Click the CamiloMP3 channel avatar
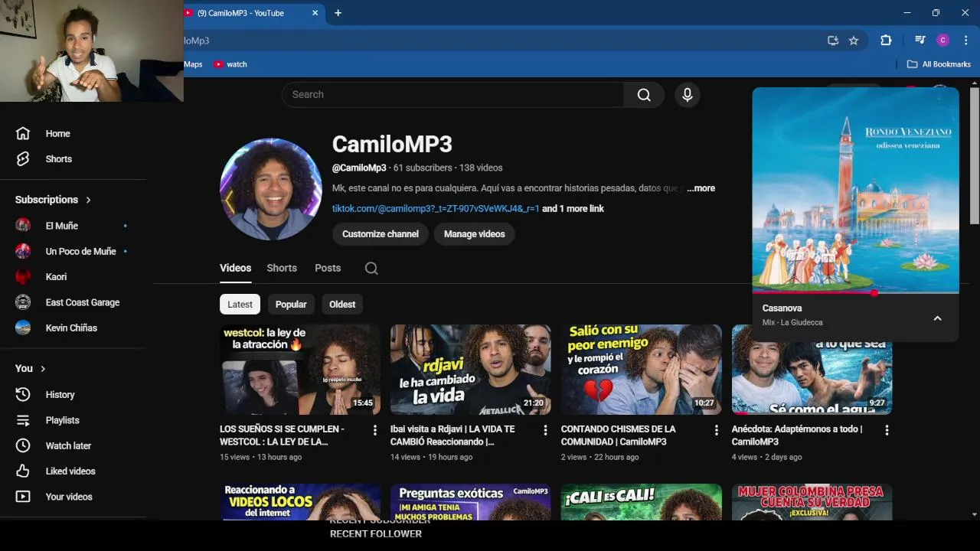Image resolution: width=980 pixels, height=551 pixels. [x=271, y=190]
